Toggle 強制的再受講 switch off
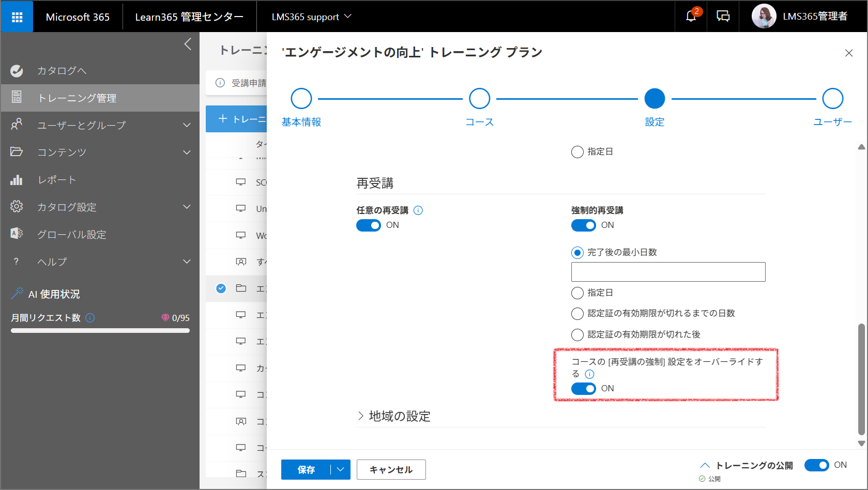Screen dimensions: 868x490 pyautogui.click(x=584, y=225)
